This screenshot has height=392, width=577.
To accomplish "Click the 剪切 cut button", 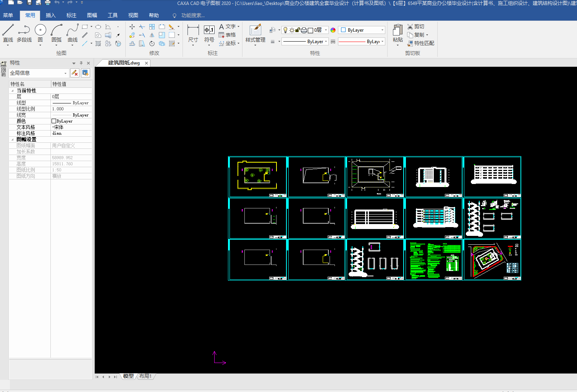I will [x=416, y=26].
